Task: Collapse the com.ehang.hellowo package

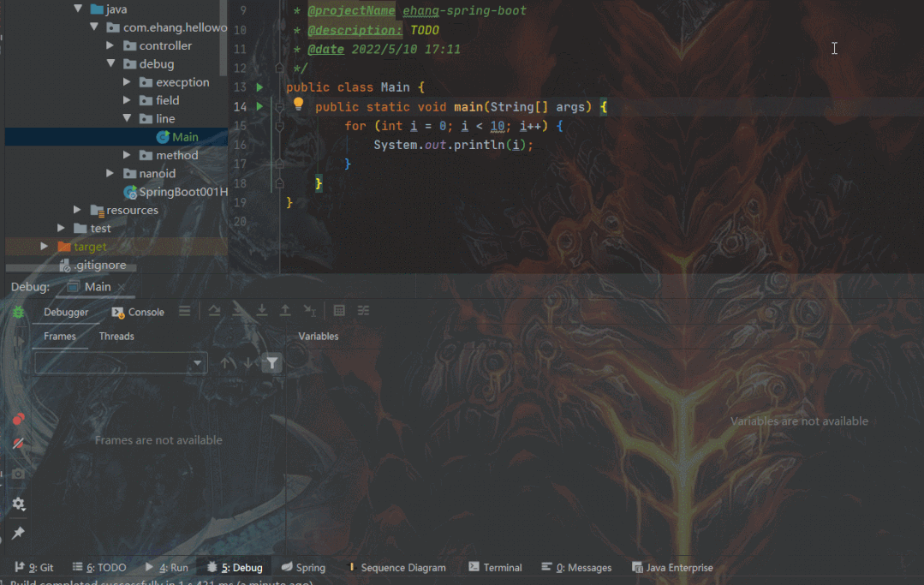Action: coord(93,27)
